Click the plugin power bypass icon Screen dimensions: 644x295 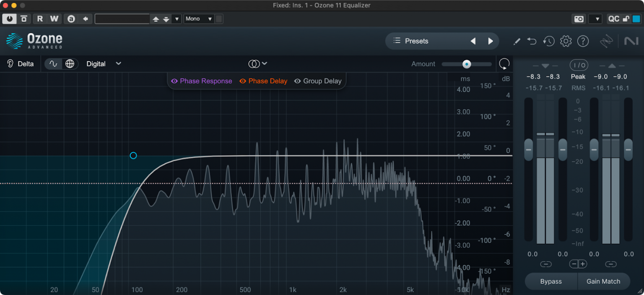pos(9,19)
